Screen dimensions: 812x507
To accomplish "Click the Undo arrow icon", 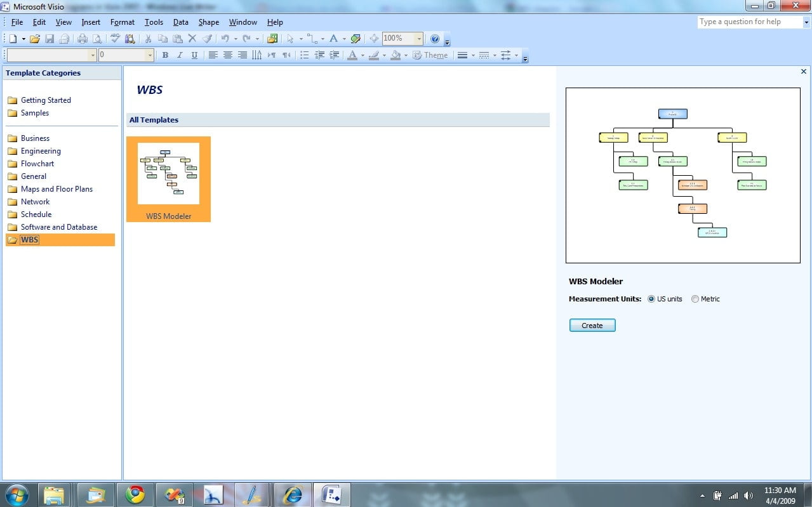I will (x=225, y=39).
